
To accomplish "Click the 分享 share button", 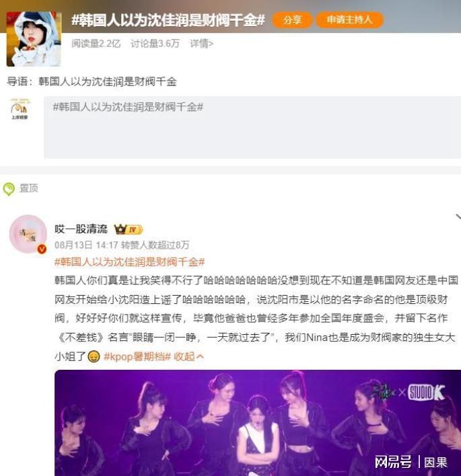I will pyautogui.click(x=292, y=20).
